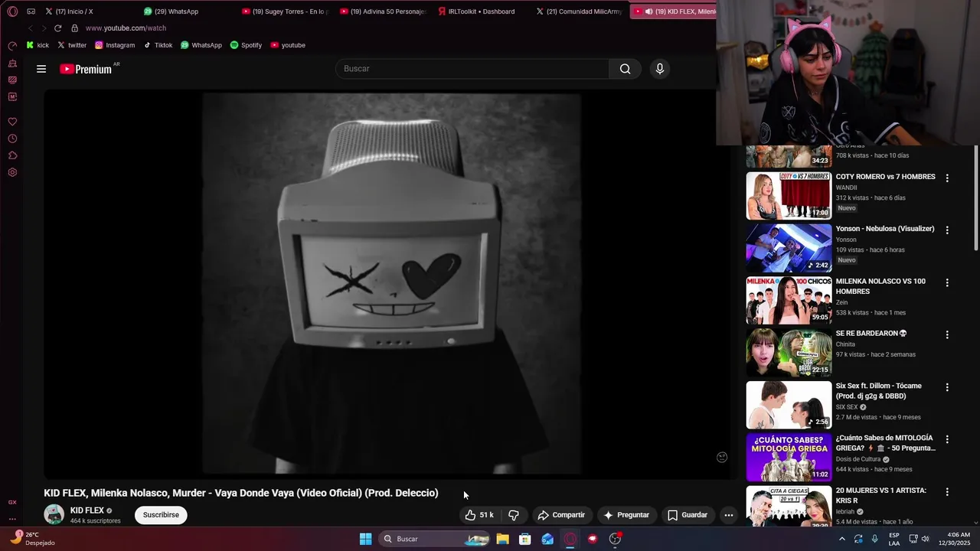Reload the page in Opera GX
Screen dimensions: 980x551
click(57, 28)
